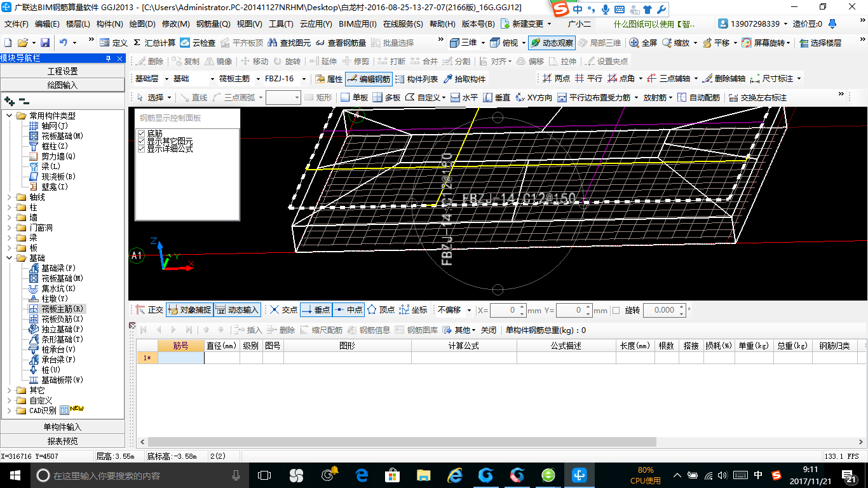
Task: Toggle the 底筋 checkbox
Action: [x=141, y=133]
